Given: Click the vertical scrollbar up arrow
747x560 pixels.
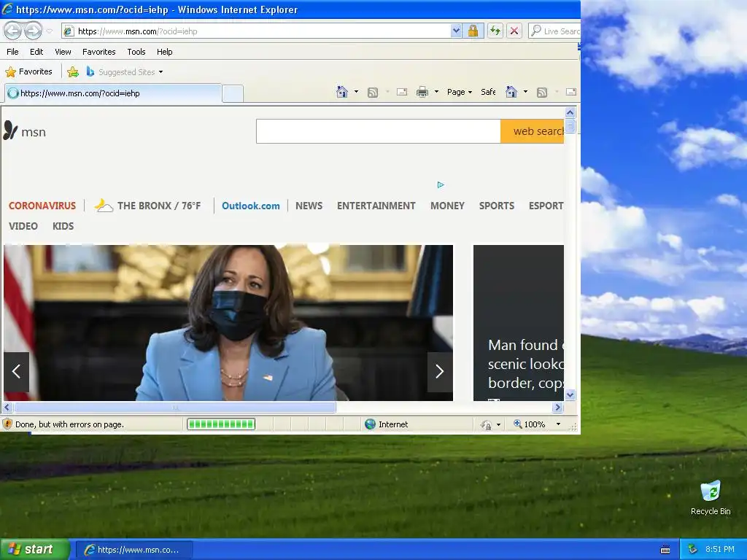Looking at the screenshot, I should tap(570, 113).
